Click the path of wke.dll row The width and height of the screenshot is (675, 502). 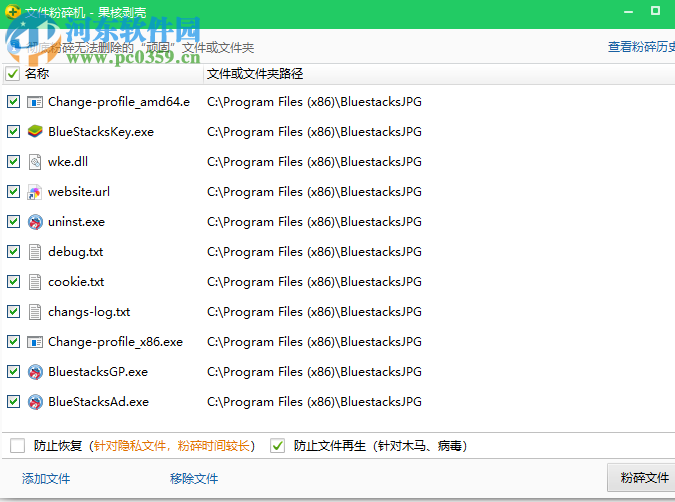(314, 162)
